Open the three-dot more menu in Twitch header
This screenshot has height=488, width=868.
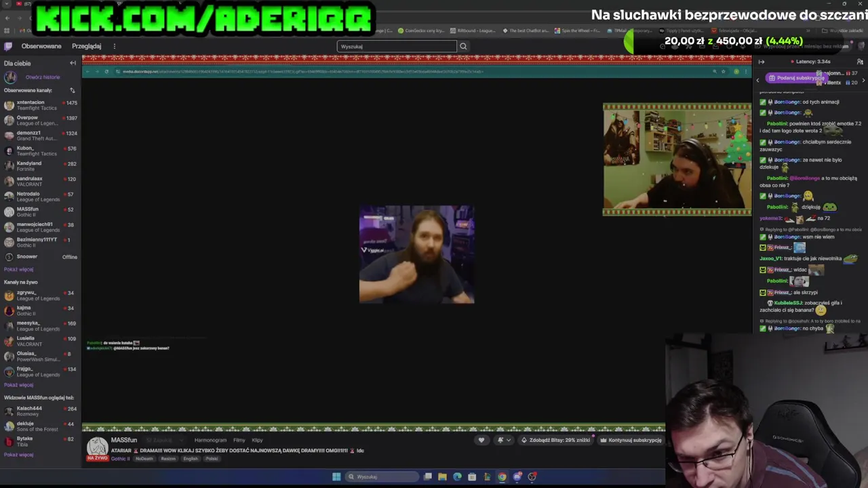(x=115, y=46)
